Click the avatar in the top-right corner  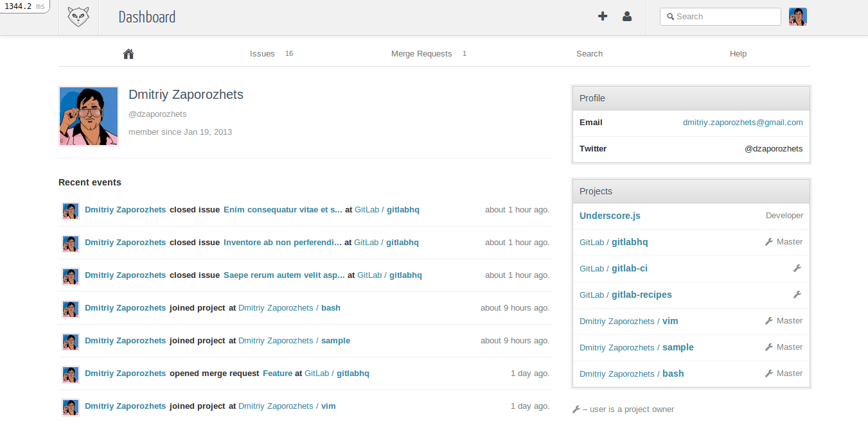pos(797,17)
